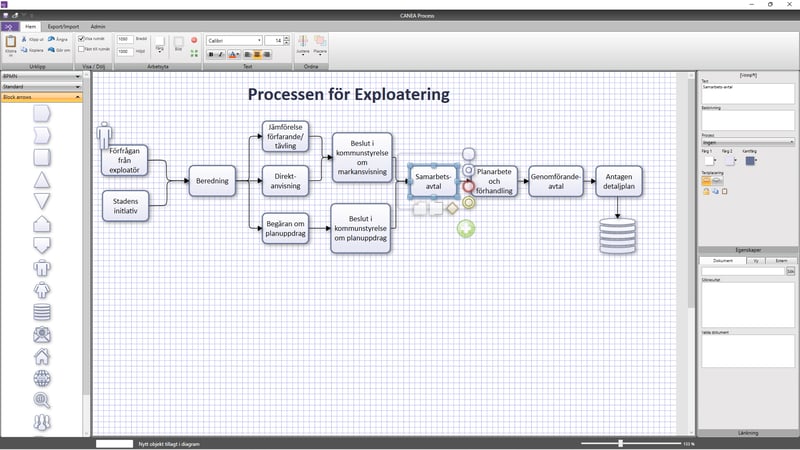
Task: Toggle the Fäst till rutnät checkbox
Action: click(81, 49)
